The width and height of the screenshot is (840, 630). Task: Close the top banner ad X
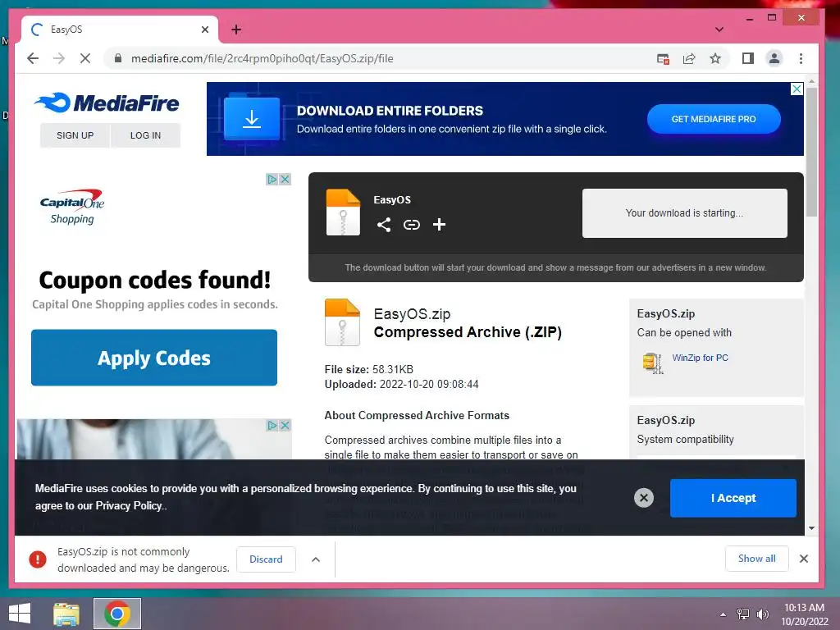point(797,89)
